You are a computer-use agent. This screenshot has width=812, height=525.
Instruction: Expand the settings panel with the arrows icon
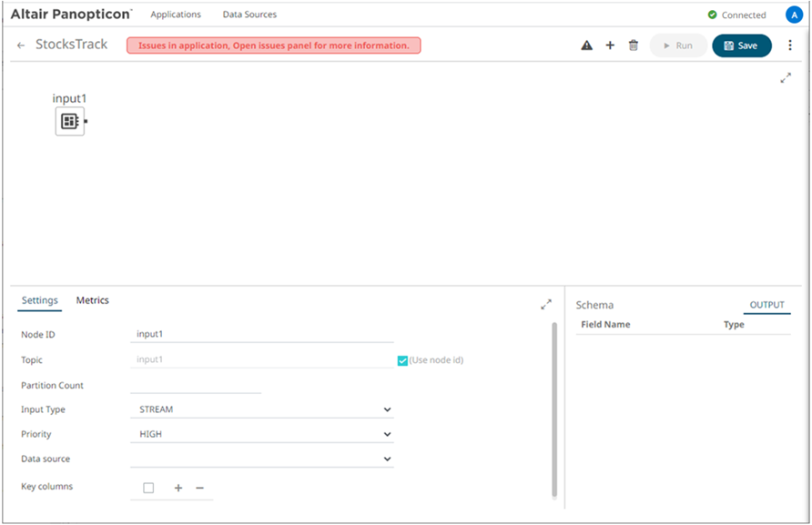tap(546, 305)
